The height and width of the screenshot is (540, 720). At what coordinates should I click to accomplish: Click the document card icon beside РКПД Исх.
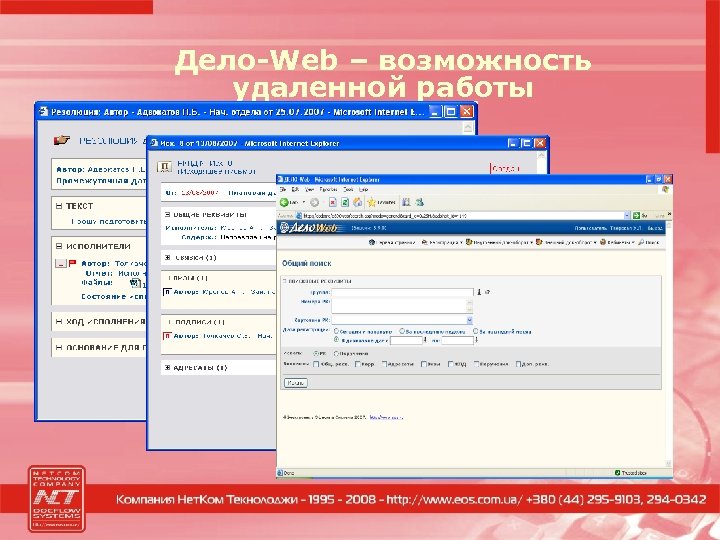pos(164,167)
